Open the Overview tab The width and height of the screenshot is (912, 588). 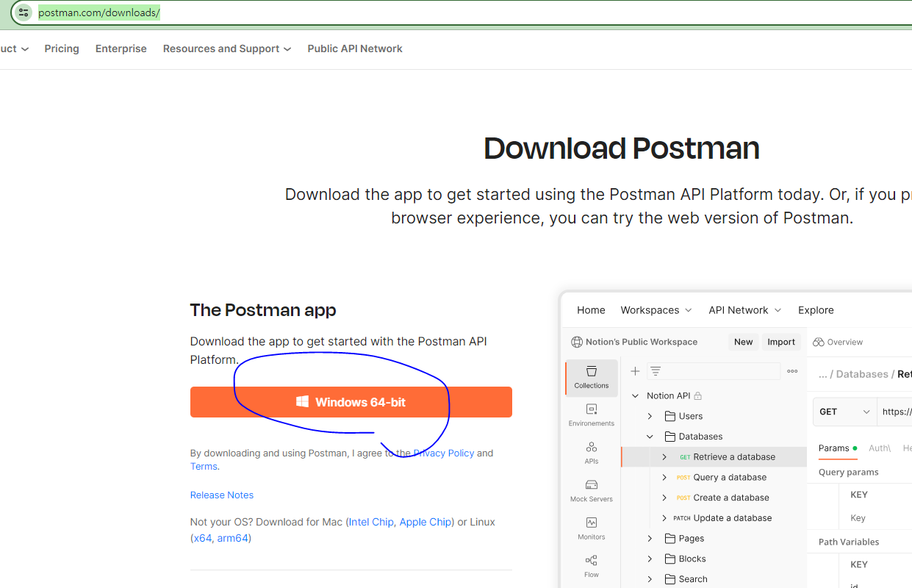[838, 342]
